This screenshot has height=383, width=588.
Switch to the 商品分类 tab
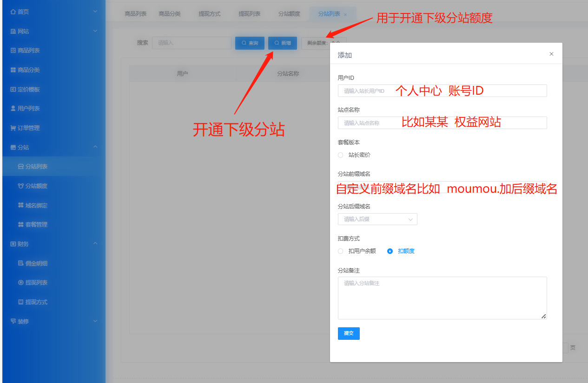tap(170, 14)
